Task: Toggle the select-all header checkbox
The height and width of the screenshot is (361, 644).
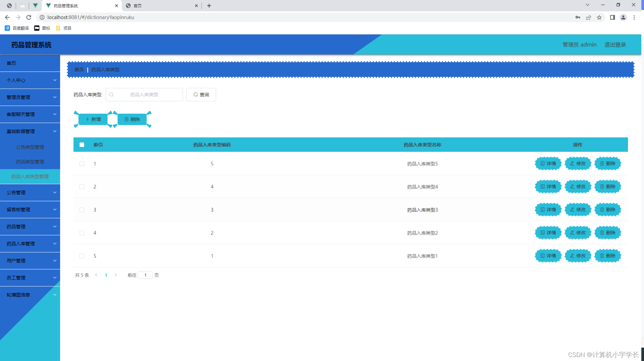Action: (82, 145)
